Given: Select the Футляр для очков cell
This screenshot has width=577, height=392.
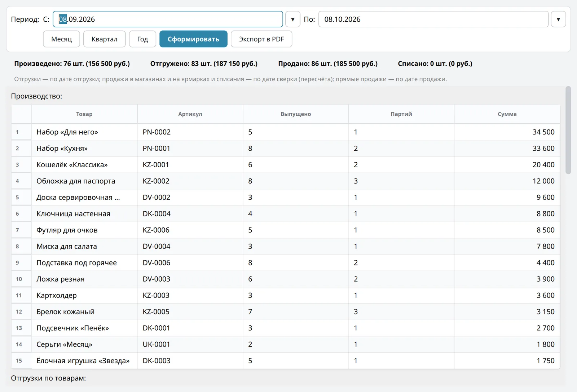Looking at the screenshot, I should [x=84, y=230].
